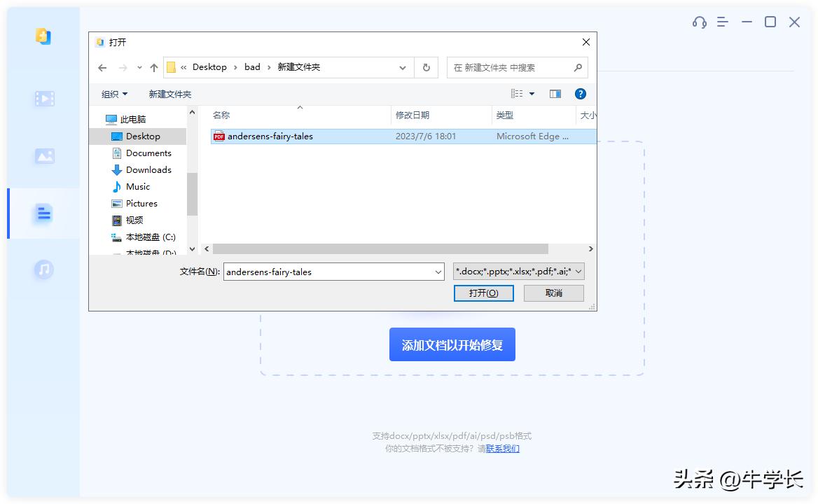Click the refresh icon beside address bar
Image resolution: width=818 pixels, height=504 pixels.
coord(427,67)
